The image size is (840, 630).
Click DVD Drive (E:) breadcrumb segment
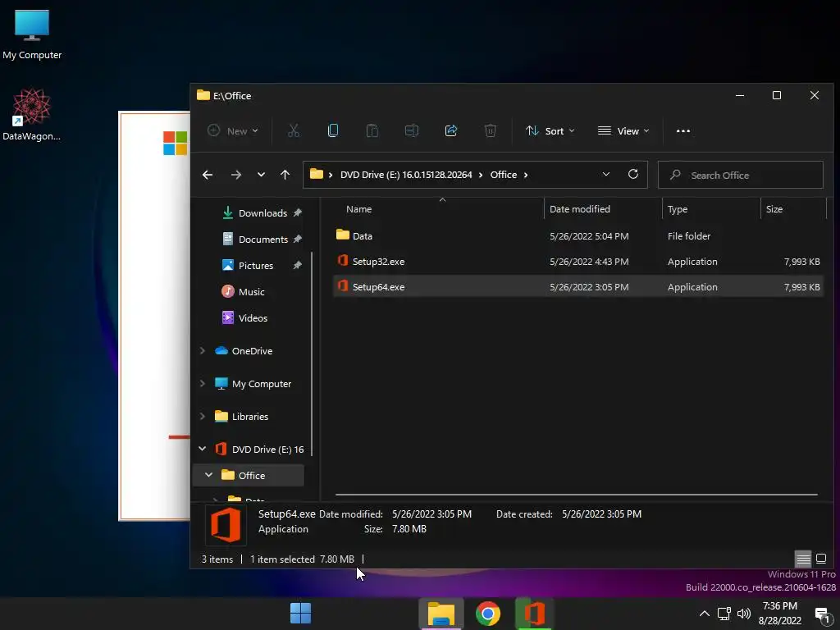(406, 175)
